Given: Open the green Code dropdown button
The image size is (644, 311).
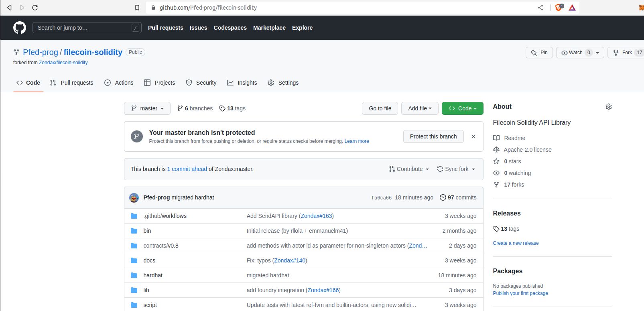Looking at the screenshot, I should 462,108.
